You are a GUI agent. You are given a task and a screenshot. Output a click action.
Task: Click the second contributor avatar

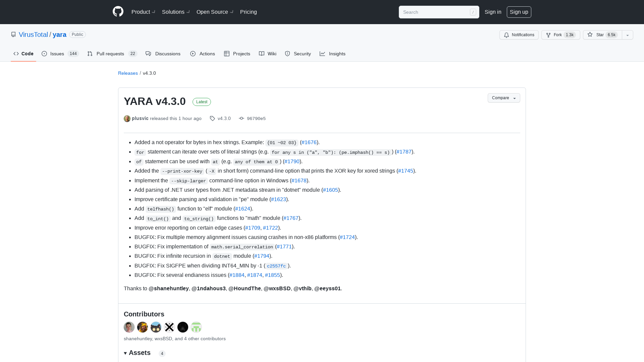[143, 327]
